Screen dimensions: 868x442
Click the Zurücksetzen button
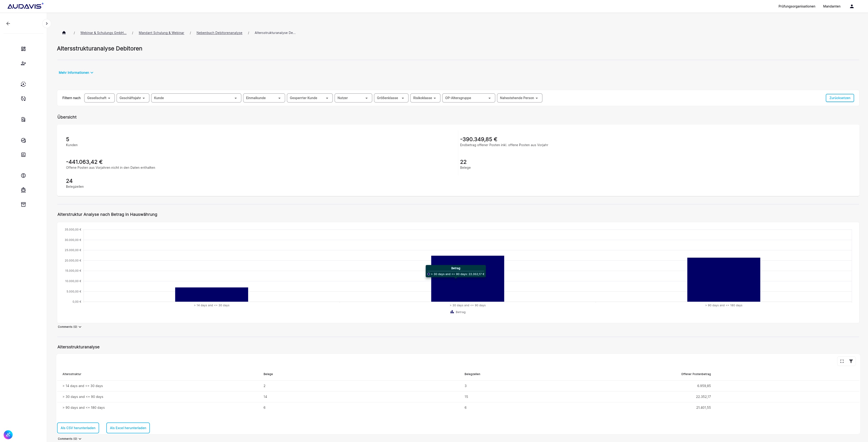[x=839, y=98]
